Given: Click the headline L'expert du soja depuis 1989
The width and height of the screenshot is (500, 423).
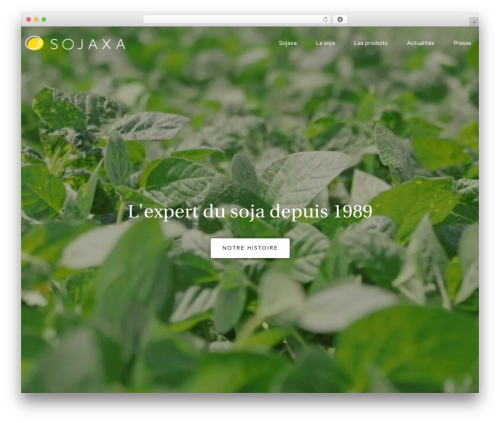Looking at the screenshot, I should (250, 211).
